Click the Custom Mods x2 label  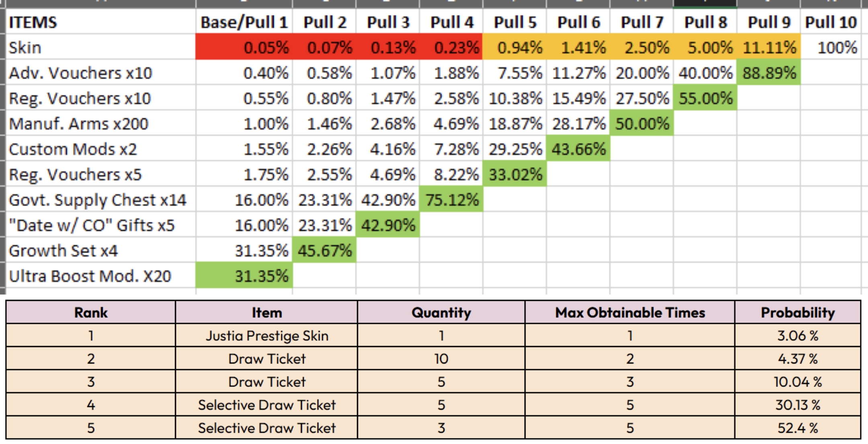(101, 149)
